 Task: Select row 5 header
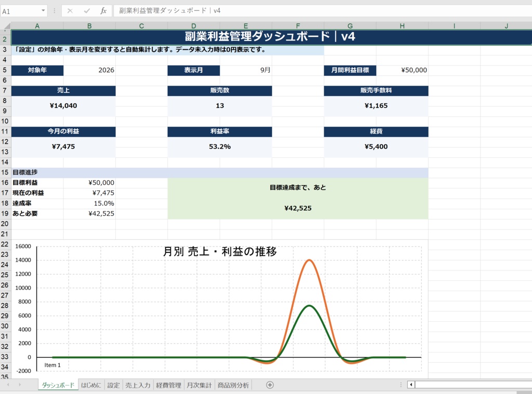(x=5, y=70)
